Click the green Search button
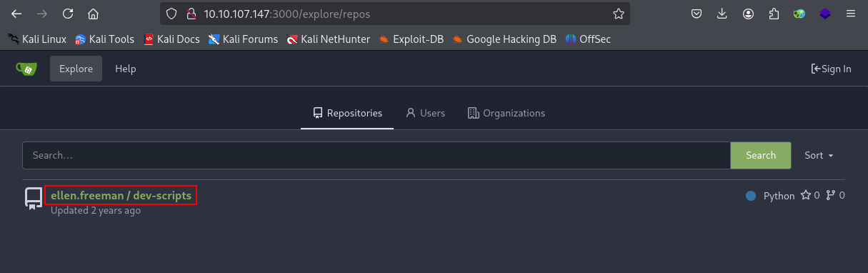 pos(761,155)
